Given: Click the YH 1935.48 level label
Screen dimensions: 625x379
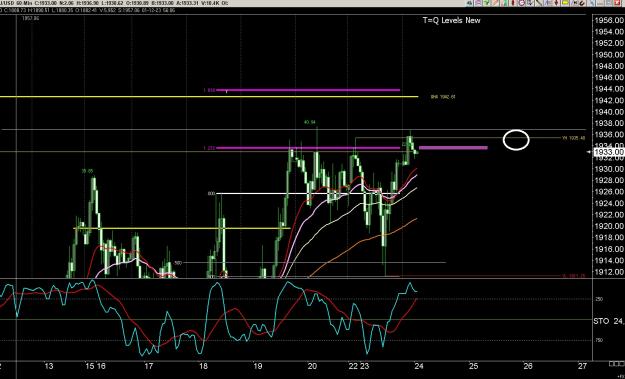Looking at the screenshot, I should 574,138.
